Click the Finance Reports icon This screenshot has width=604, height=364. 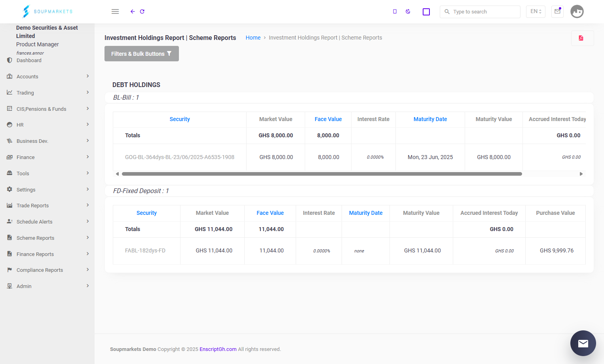tap(9, 254)
